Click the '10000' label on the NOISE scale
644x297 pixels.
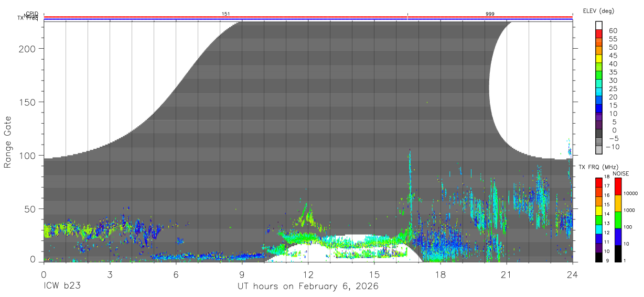tap(630, 193)
